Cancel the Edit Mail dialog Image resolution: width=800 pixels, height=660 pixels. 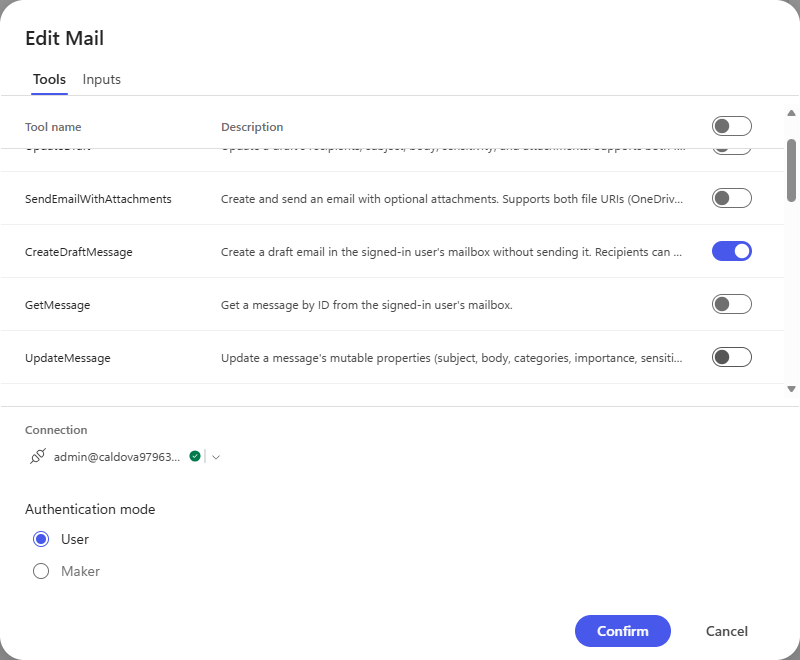pyautogui.click(x=727, y=631)
